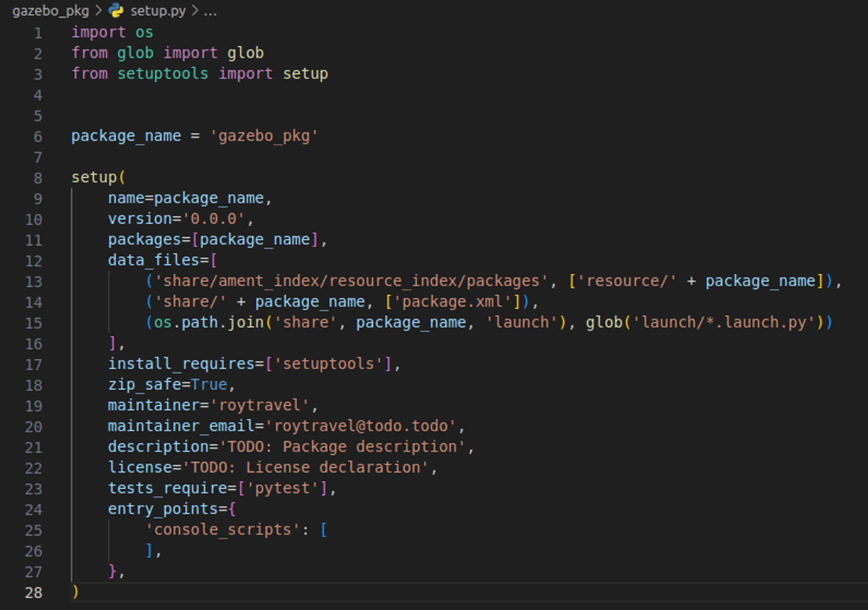Click the chevron after gazebo_pkg breadcrumb
The image size is (868, 610).
pyautogui.click(x=99, y=10)
